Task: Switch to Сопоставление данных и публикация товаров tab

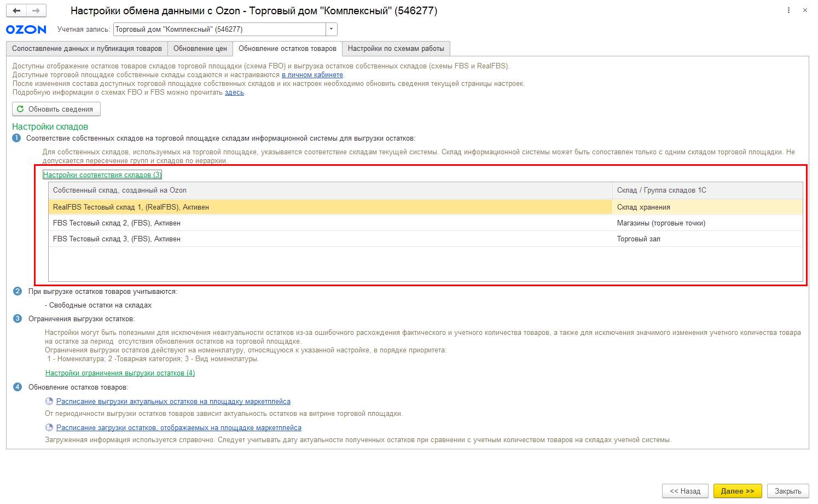Action: (x=87, y=49)
